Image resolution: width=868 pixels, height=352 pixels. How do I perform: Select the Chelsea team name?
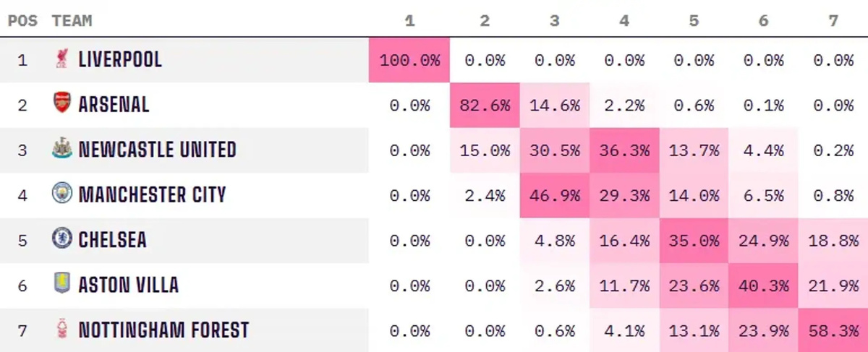click(112, 240)
